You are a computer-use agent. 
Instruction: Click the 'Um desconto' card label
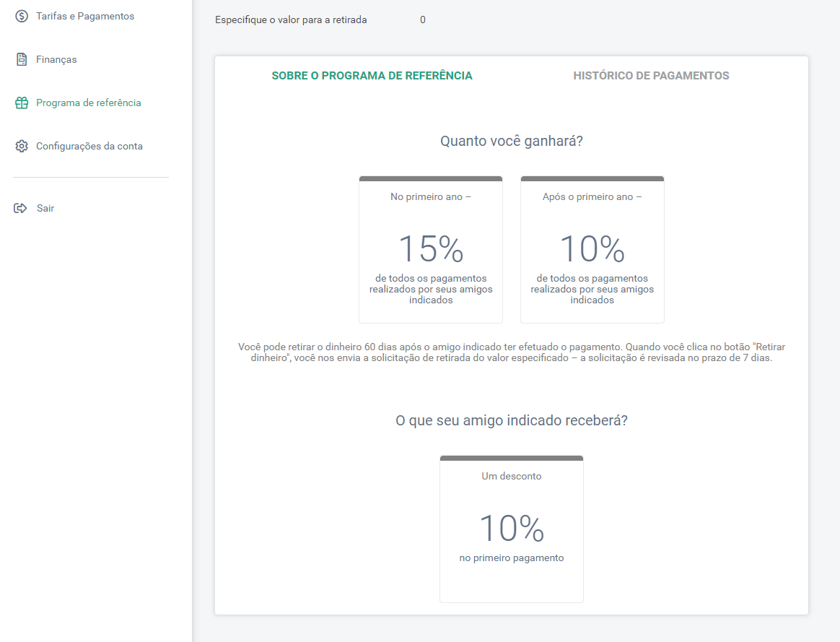511,477
